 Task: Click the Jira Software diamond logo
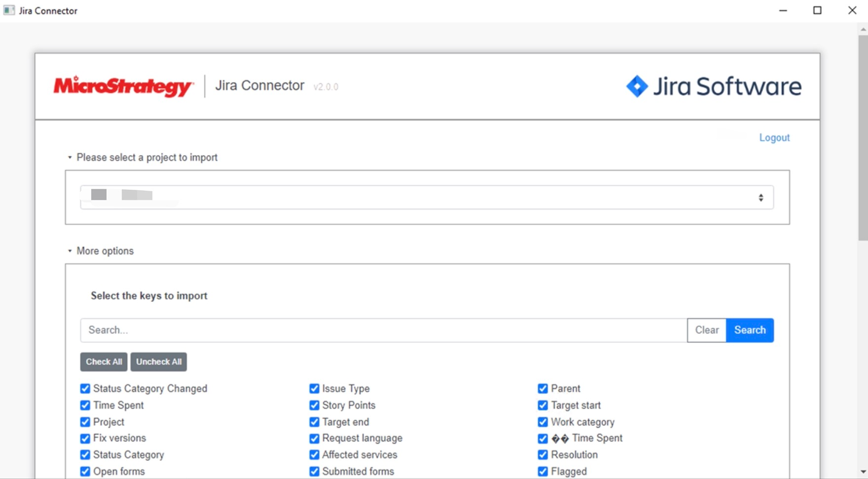tap(637, 86)
